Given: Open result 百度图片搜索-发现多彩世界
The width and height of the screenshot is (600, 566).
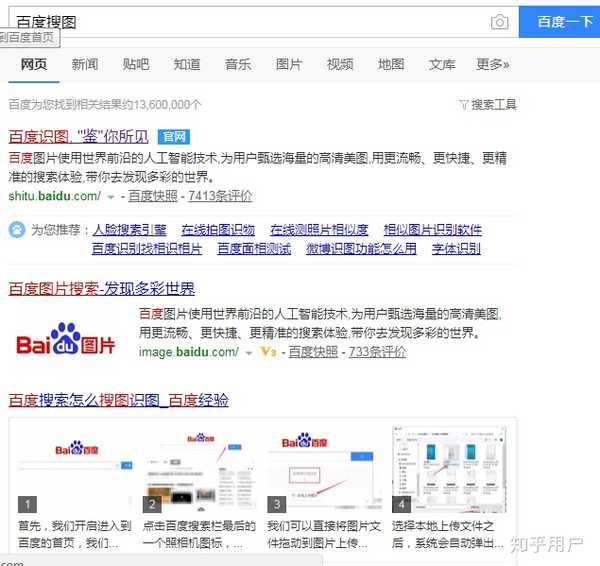Looking at the screenshot, I should point(102,289).
